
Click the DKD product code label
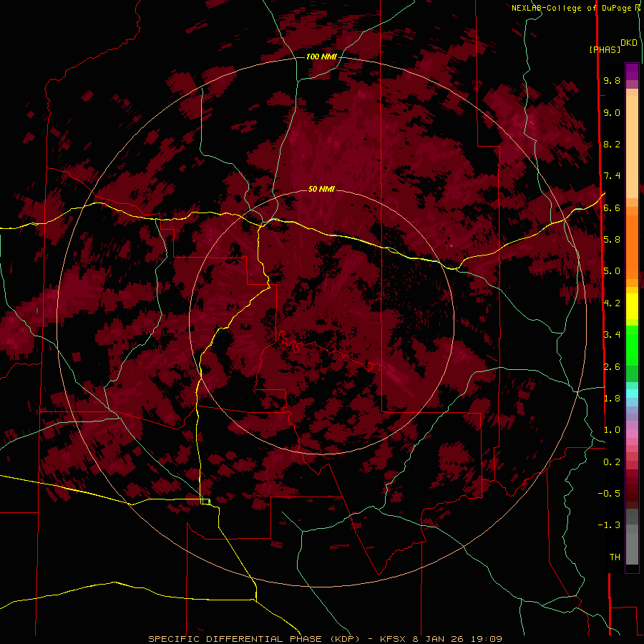[628, 43]
